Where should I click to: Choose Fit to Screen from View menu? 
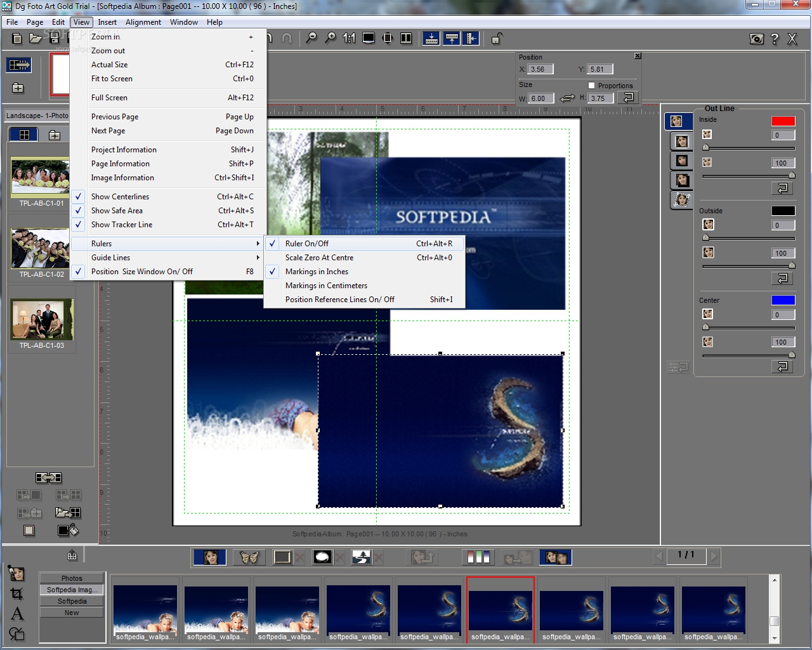(168, 79)
